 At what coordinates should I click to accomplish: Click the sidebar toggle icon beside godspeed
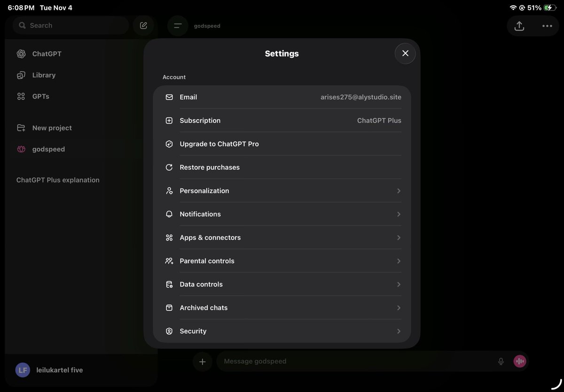[178, 26]
